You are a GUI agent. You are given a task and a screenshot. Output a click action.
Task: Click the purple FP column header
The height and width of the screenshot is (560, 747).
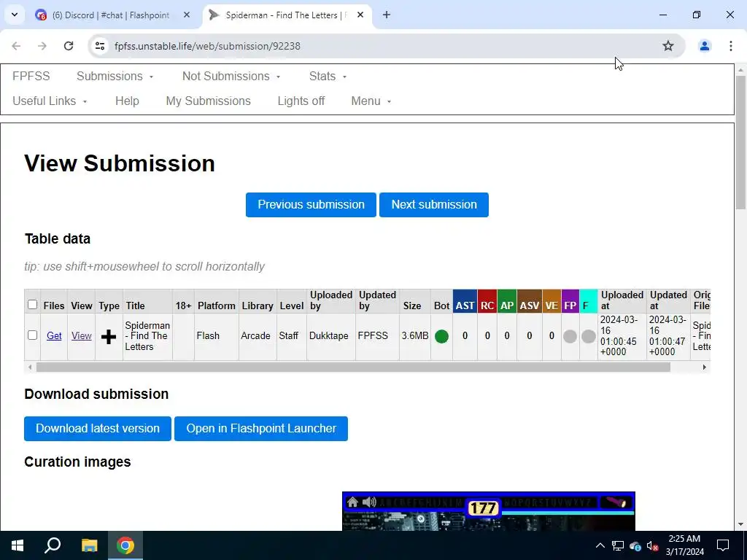point(570,301)
